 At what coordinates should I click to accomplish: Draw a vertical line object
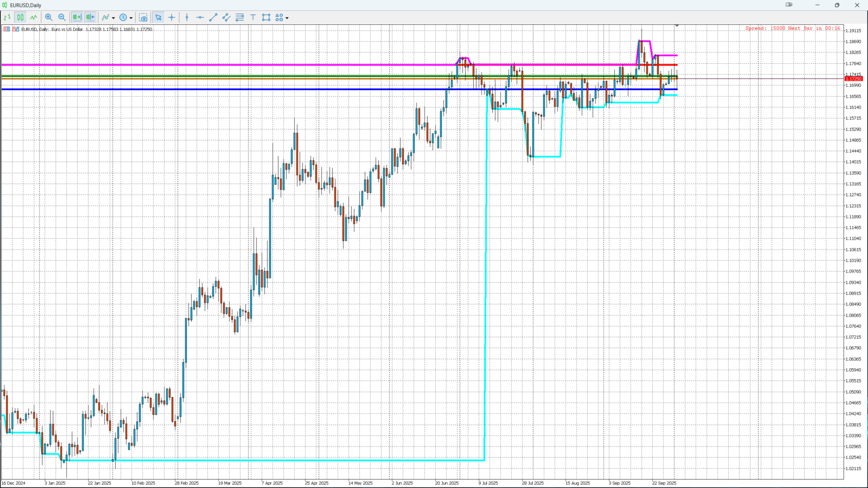pos(187,18)
